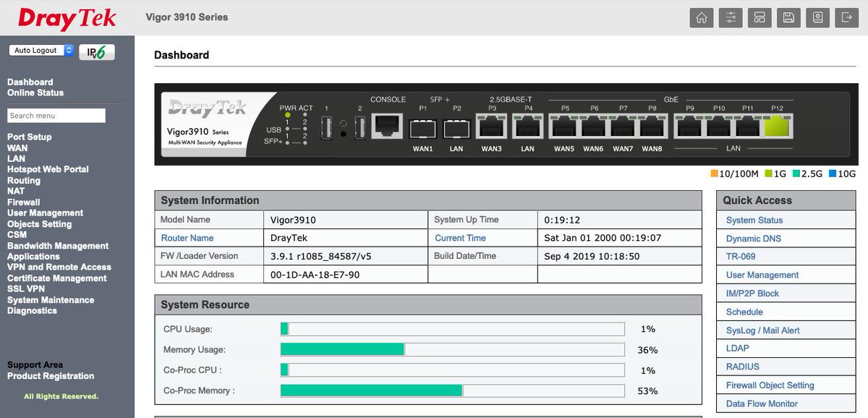868x418 pixels.
Task: Click the logout exit icon
Action: pyautogui.click(x=846, y=18)
